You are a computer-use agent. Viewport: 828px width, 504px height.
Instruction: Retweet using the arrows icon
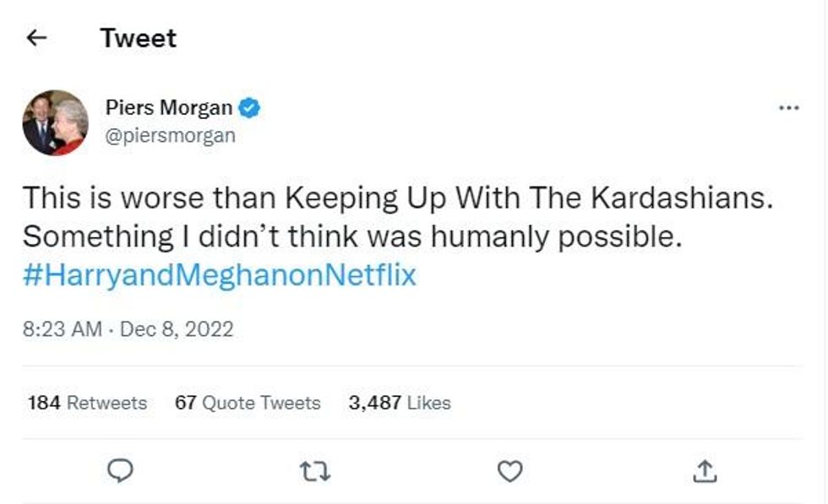click(317, 471)
